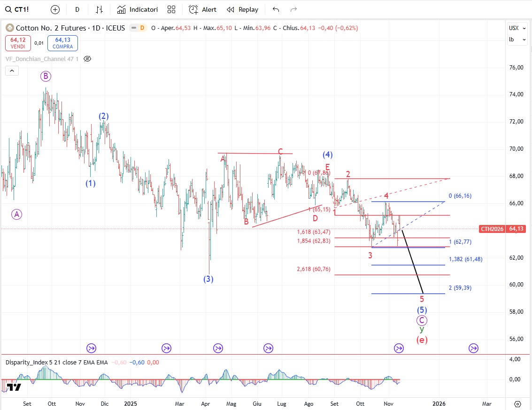This screenshot has width=532, height=410.
Task: Click the 2025 label on time axis
Action: [131, 403]
